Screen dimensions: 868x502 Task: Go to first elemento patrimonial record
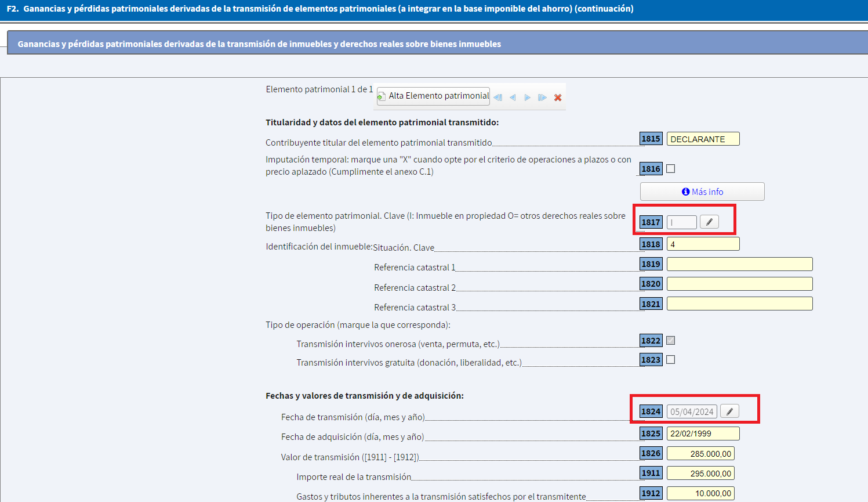click(498, 97)
